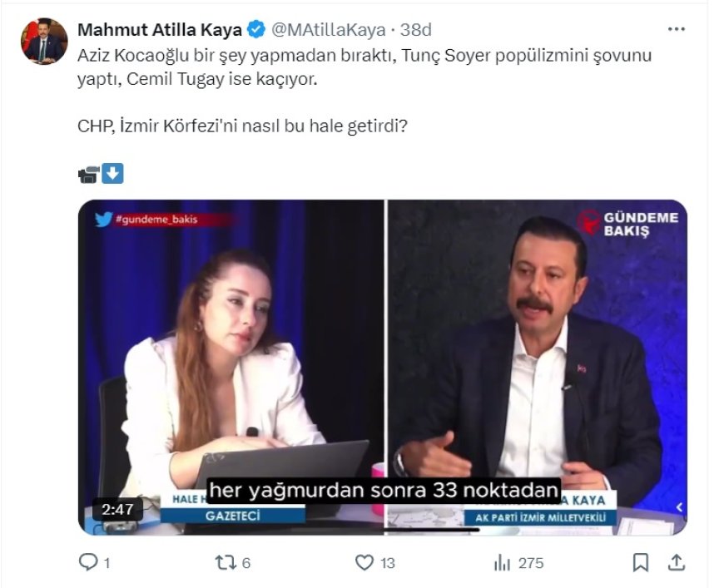The image size is (724, 588).
Task: Open view analytics bar chart icon
Action: click(502, 563)
